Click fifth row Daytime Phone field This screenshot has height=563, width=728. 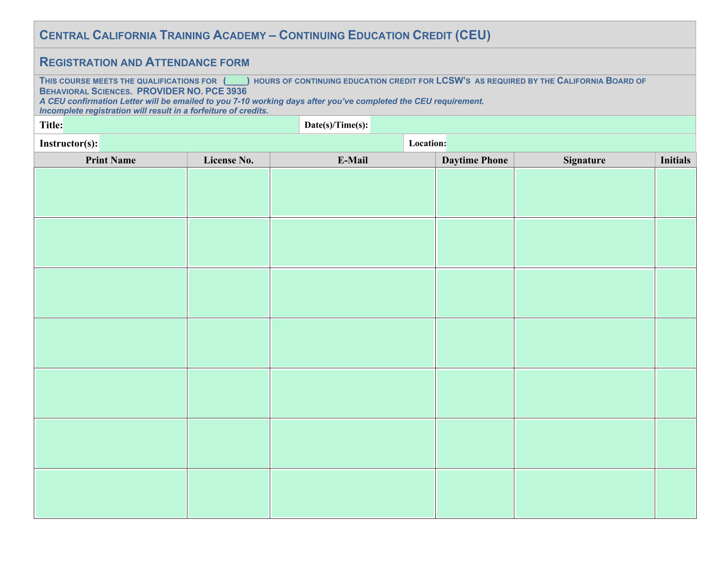pyautogui.click(x=475, y=393)
